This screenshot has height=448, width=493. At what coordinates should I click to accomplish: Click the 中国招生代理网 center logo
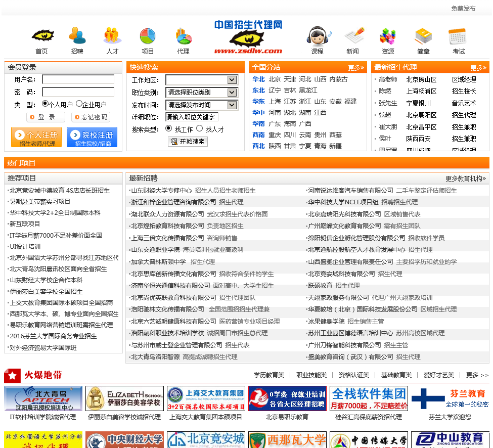point(248,37)
